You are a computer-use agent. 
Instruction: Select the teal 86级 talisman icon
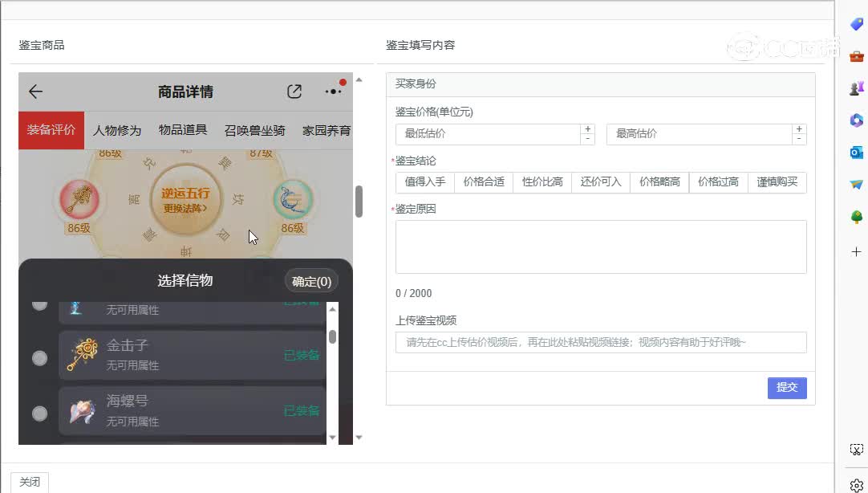pos(293,199)
